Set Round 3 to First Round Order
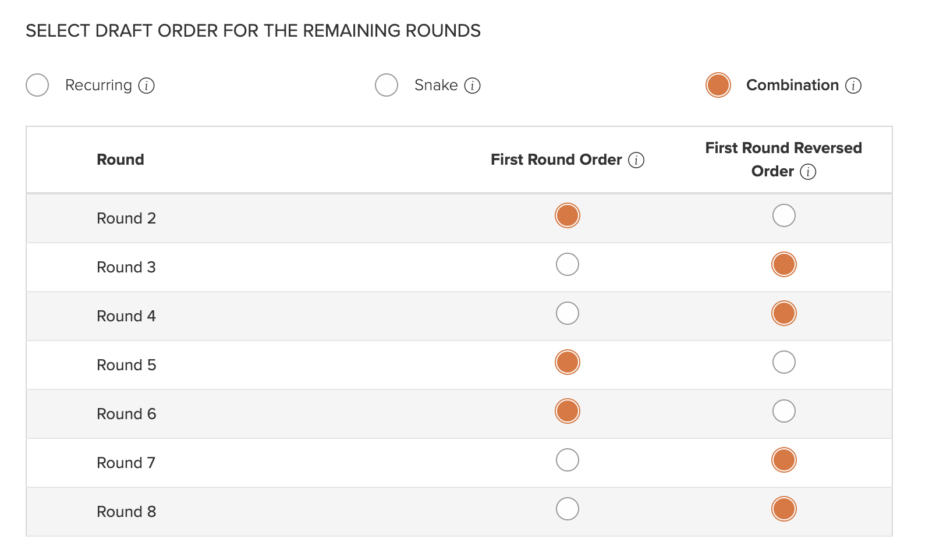Viewport: 936px width, 560px height. point(568,264)
